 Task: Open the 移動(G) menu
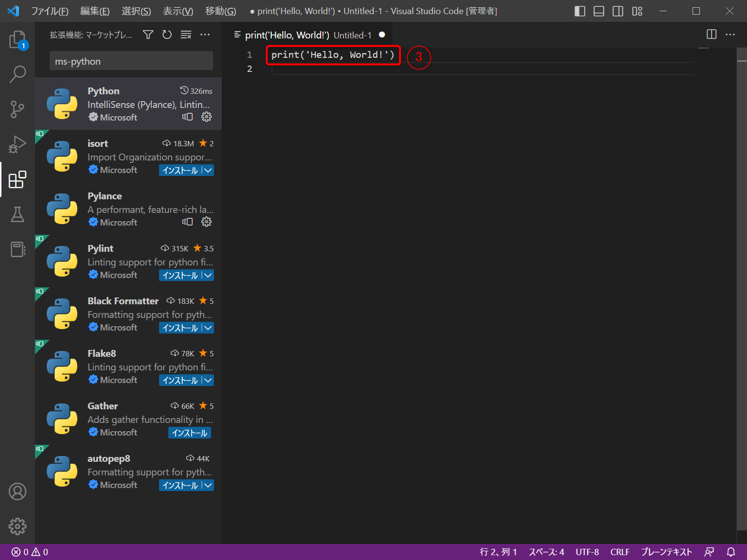pyautogui.click(x=221, y=11)
